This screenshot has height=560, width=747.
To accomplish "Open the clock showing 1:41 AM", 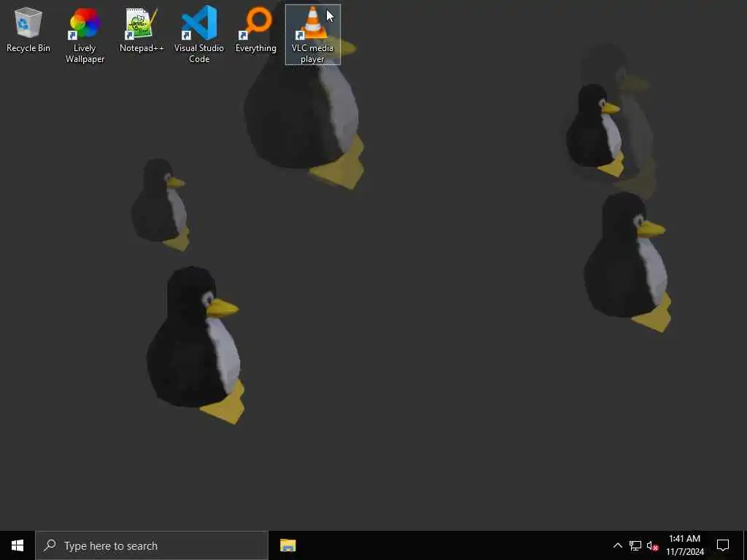I will [x=684, y=545].
